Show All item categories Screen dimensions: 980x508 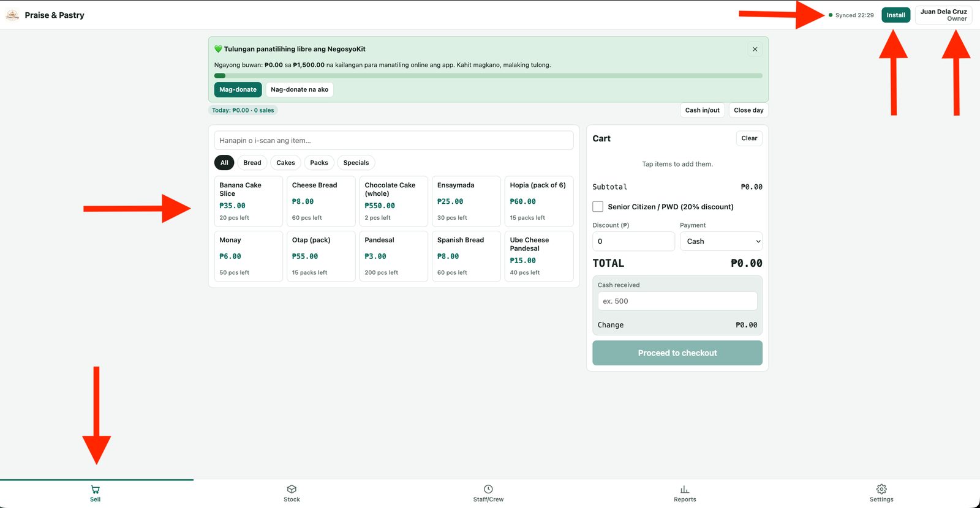click(x=224, y=163)
